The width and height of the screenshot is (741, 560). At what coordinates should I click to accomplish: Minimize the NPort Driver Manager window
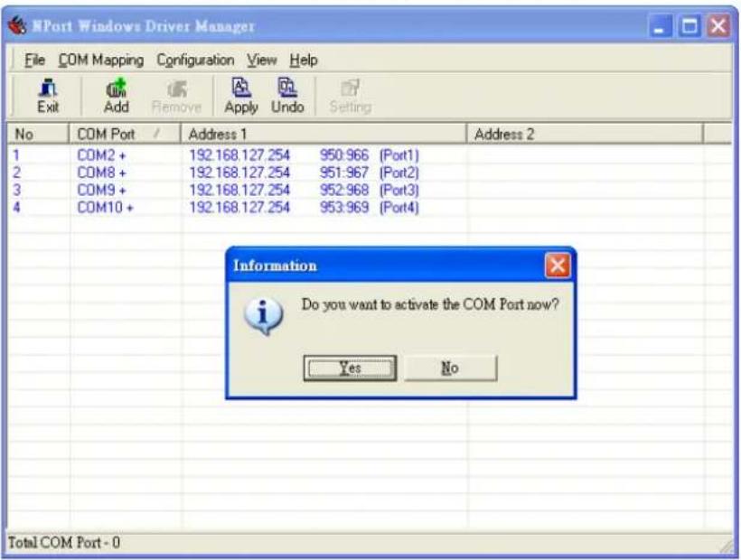(660, 25)
